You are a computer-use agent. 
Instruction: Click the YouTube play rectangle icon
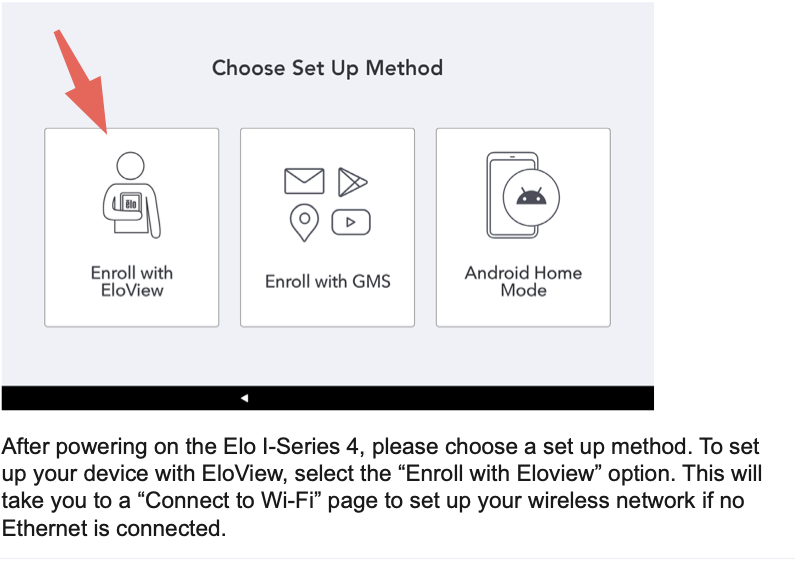tap(351, 222)
